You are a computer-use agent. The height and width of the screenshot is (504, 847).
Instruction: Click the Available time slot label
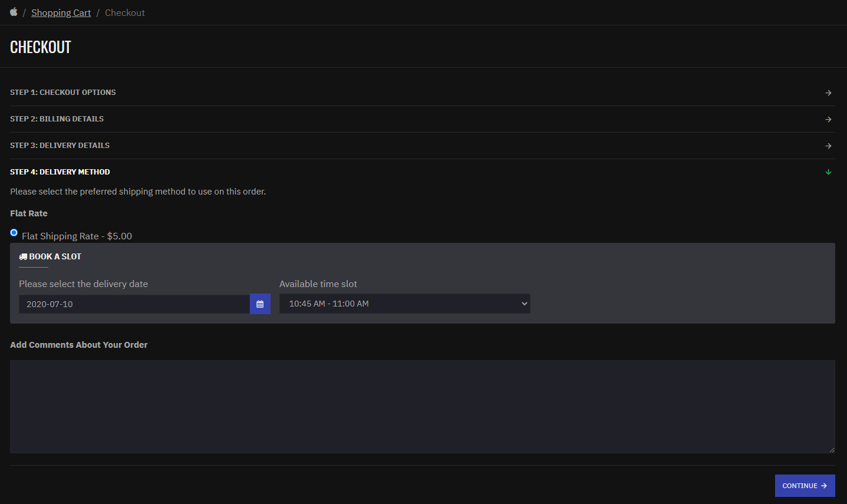pyautogui.click(x=318, y=284)
